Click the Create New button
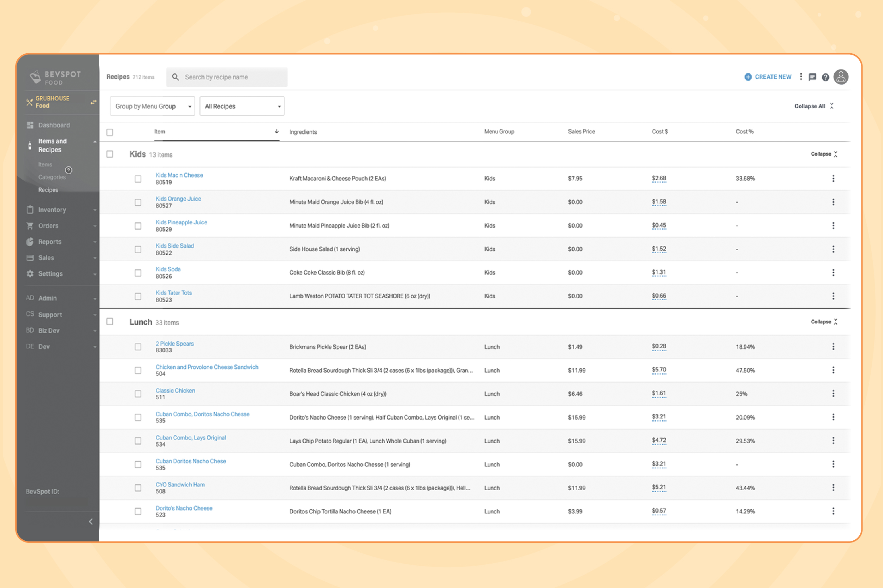This screenshot has width=883, height=588. (767, 77)
